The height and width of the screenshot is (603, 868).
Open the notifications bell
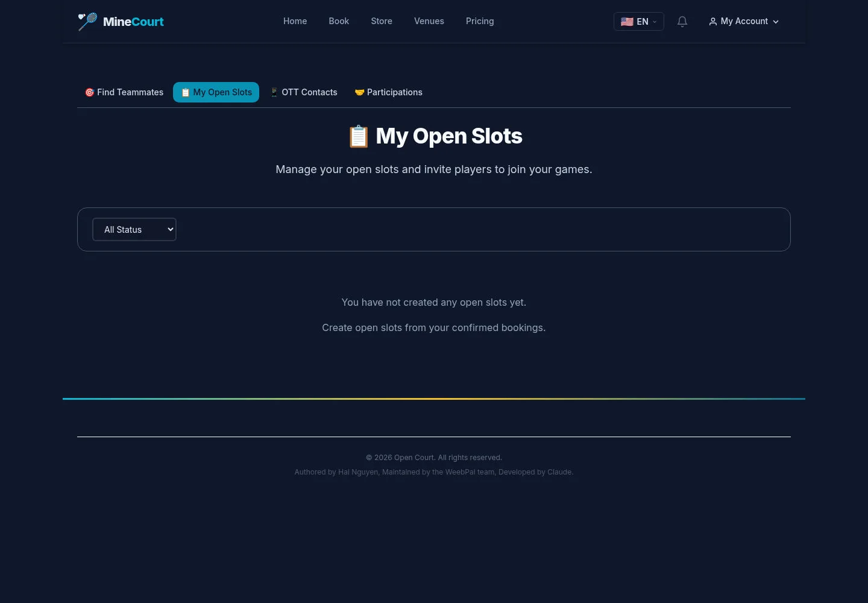click(x=682, y=22)
